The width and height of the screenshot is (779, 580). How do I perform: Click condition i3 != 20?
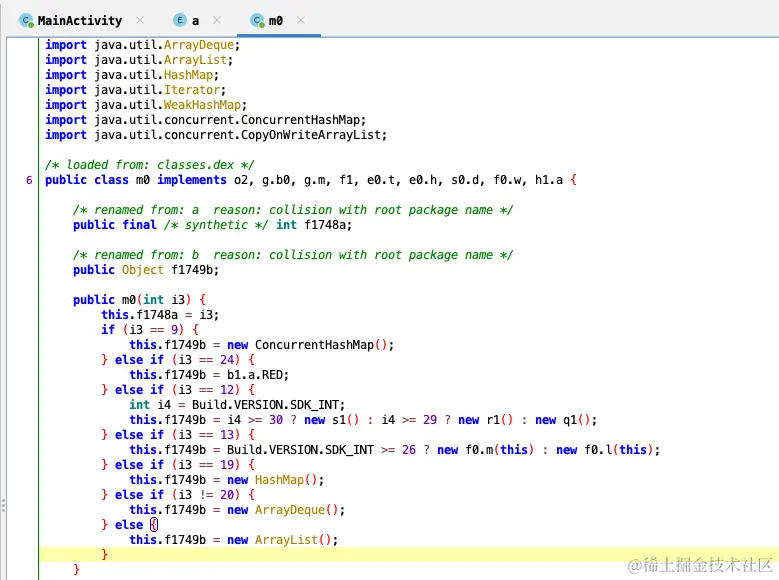point(206,495)
